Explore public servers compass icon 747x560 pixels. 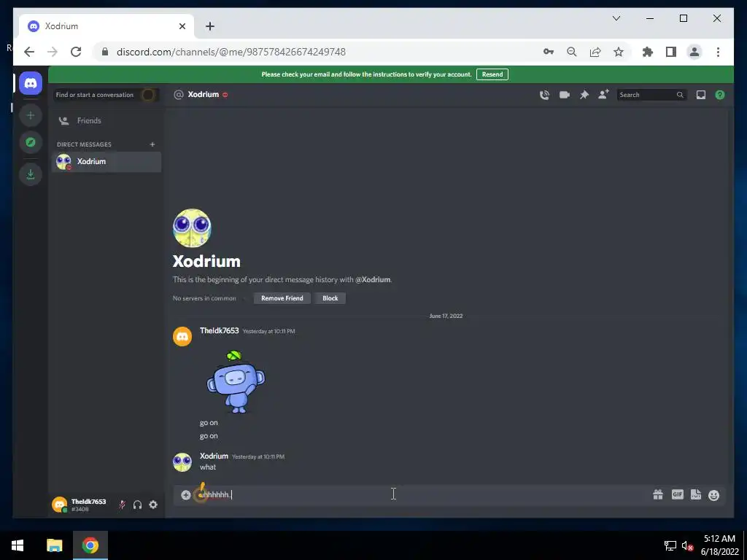(x=31, y=142)
